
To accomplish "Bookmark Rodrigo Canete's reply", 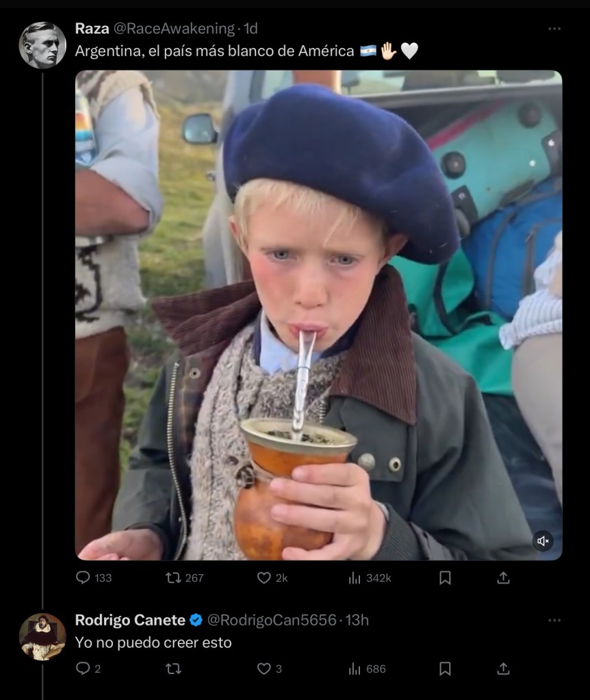I will click(x=445, y=669).
